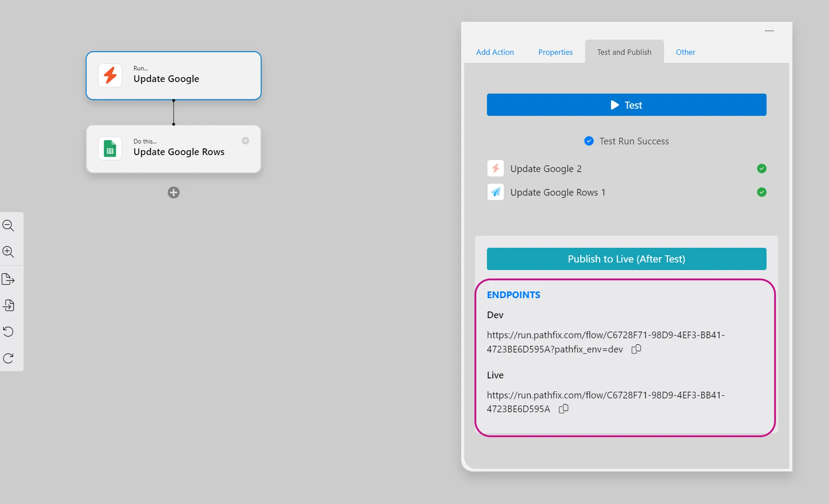Click the ENDPOINTS heading
829x504 pixels.
pyautogui.click(x=513, y=295)
